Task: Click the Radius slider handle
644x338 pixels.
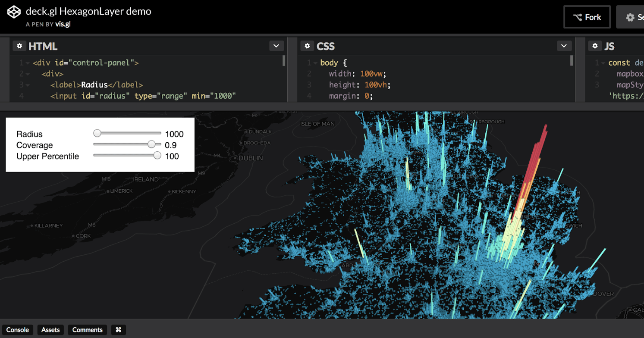Action: point(97,133)
